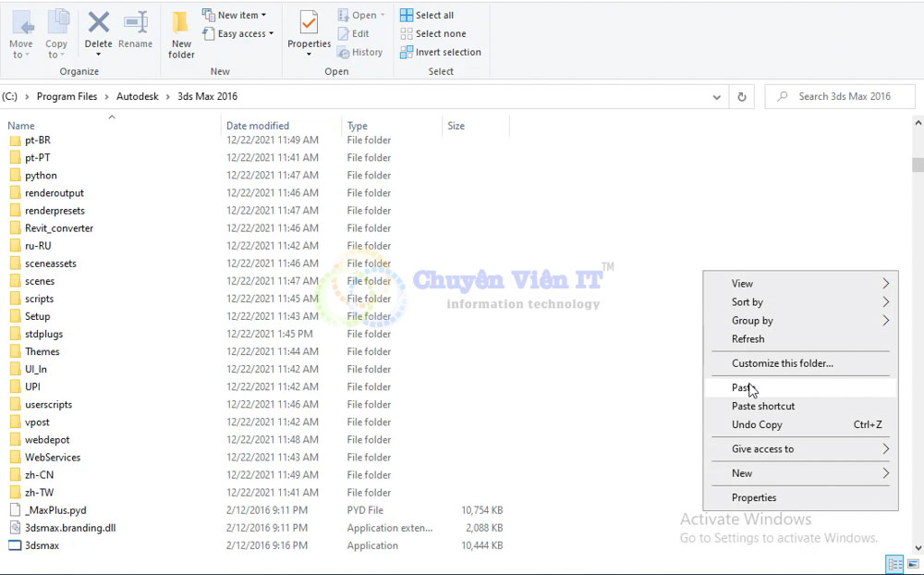Viewport: 924px width, 575px height.
Task: Click the Search 3ds Max 2016 box
Action: click(841, 96)
